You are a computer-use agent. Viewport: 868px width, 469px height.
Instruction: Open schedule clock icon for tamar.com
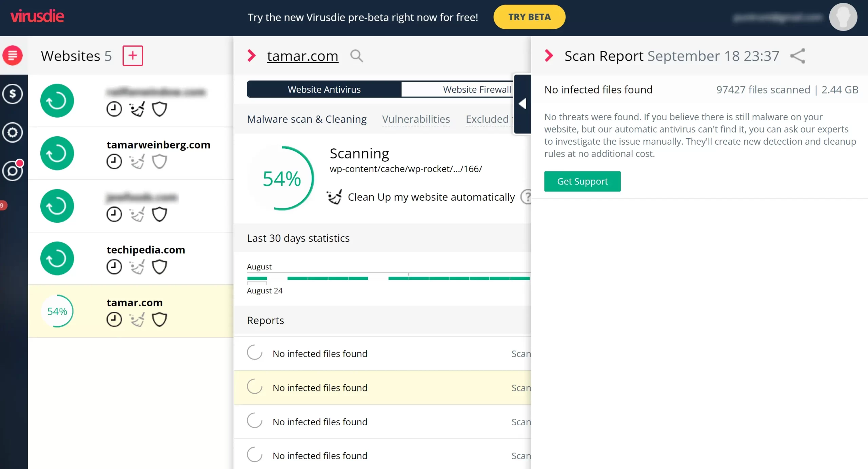pos(114,319)
